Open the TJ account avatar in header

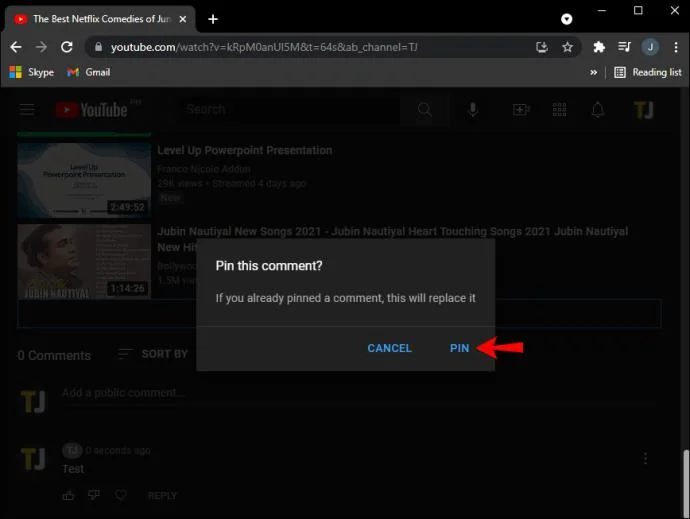pos(643,110)
